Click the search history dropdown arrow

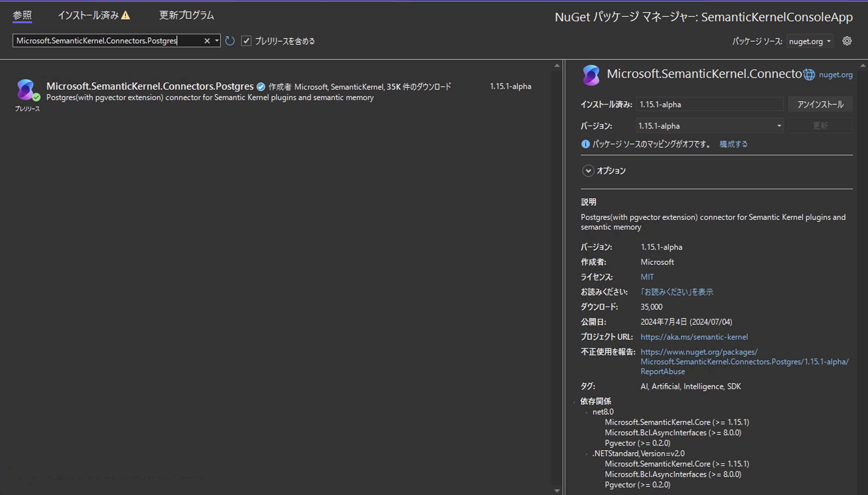click(x=217, y=40)
